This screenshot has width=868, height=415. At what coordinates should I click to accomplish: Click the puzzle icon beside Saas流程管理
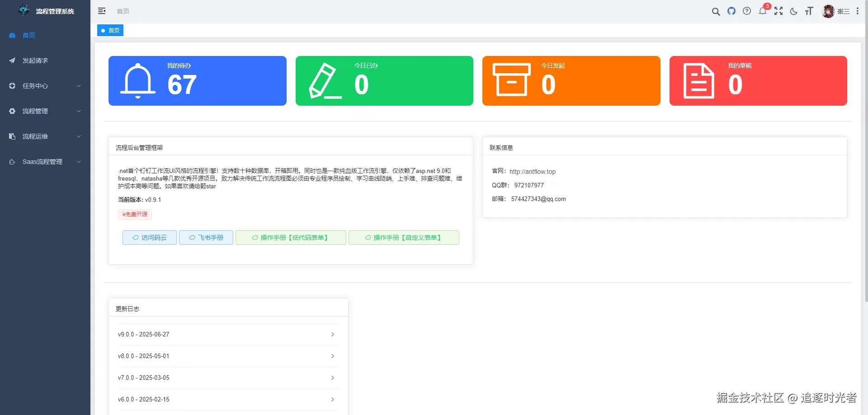pyautogui.click(x=12, y=162)
